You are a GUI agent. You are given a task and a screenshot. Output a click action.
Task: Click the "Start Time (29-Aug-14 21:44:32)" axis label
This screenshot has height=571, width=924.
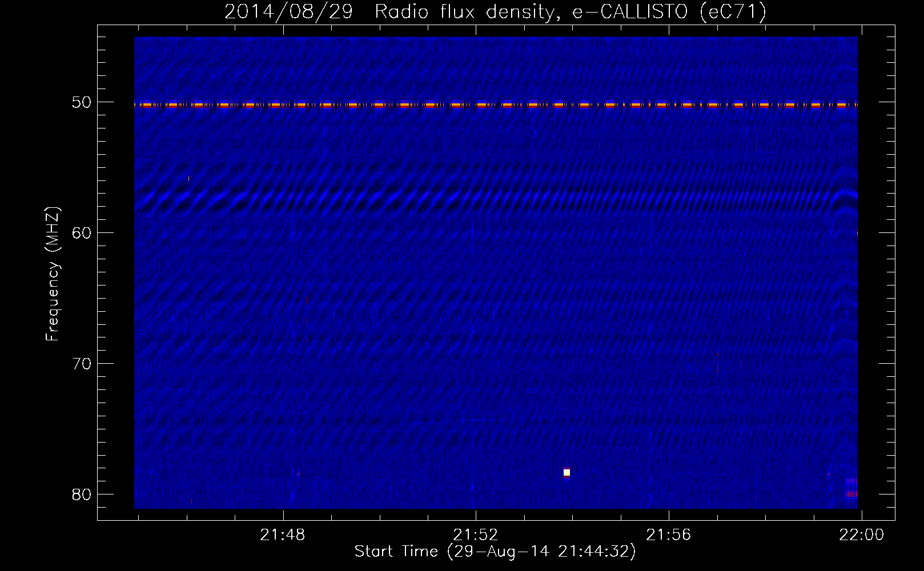tap(495, 552)
